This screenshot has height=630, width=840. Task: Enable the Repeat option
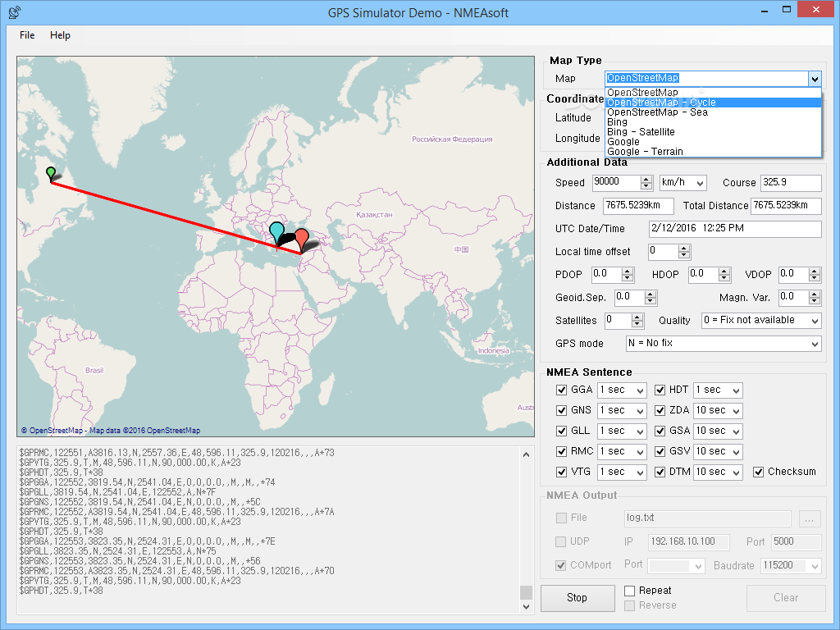click(x=628, y=590)
